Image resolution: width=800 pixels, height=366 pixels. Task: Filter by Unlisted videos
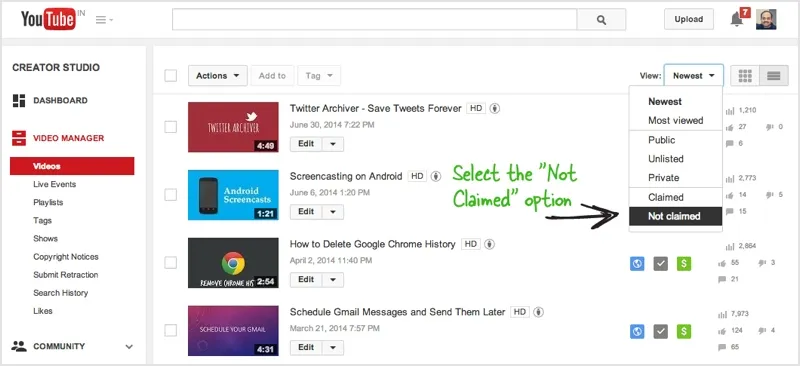click(x=675, y=159)
